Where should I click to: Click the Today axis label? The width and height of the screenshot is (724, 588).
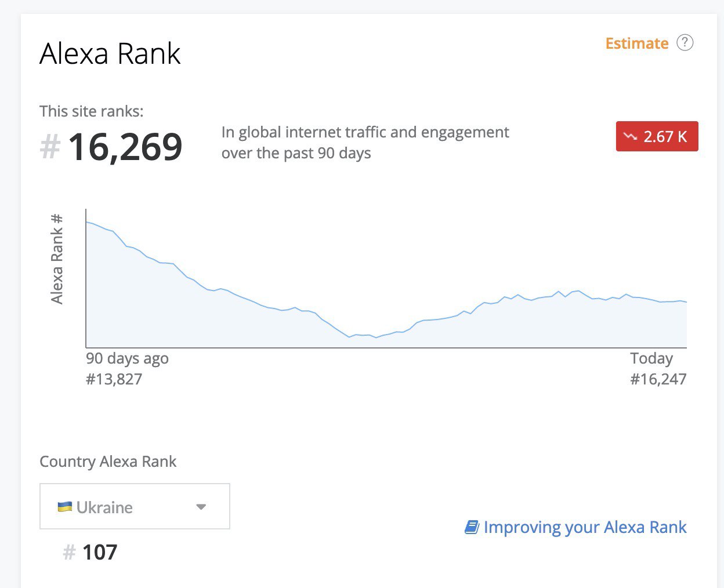(651, 358)
